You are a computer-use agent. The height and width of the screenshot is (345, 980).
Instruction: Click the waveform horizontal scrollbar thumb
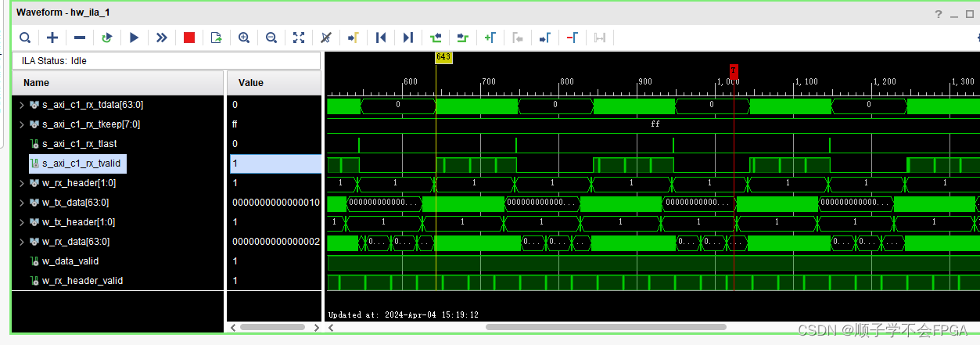[x=606, y=327]
